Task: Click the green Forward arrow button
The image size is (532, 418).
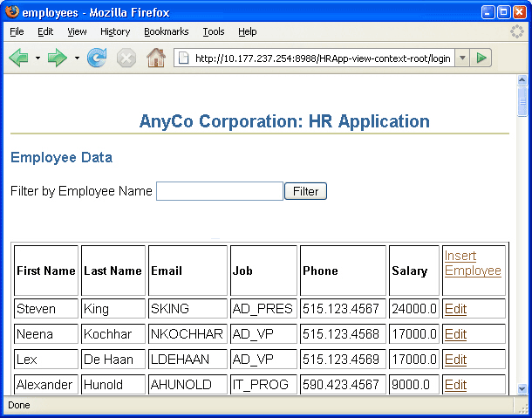Action: (58, 58)
